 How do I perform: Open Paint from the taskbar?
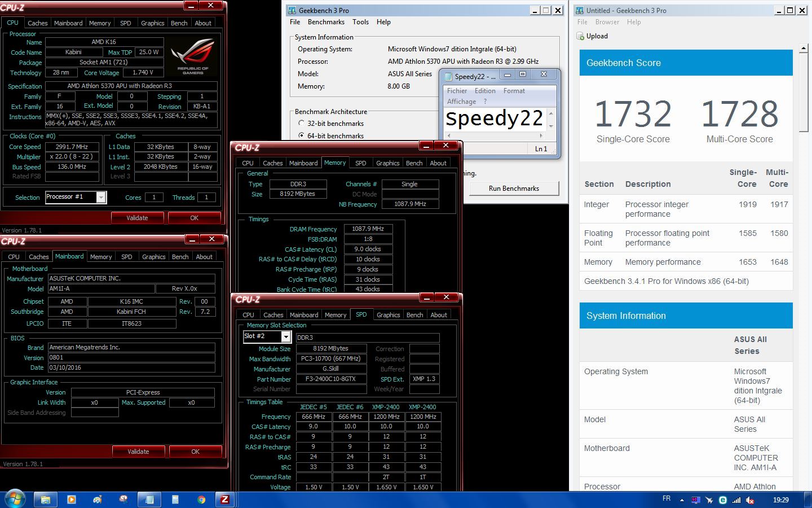[x=98, y=500]
